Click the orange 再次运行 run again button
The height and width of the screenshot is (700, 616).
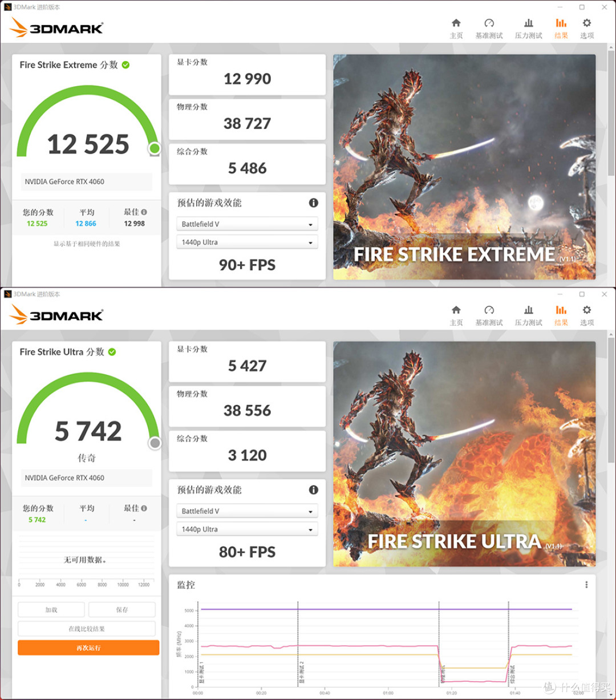(x=88, y=648)
